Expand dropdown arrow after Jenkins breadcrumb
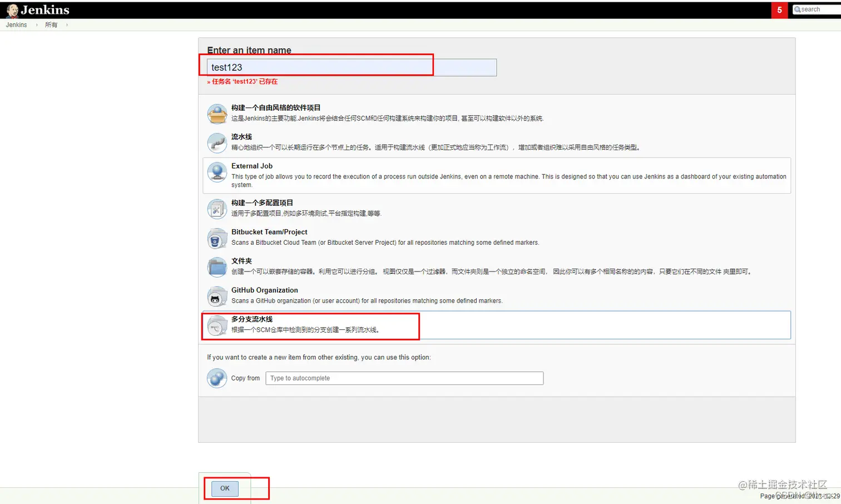841x504 pixels. pyautogui.click(x=37, y=25)
